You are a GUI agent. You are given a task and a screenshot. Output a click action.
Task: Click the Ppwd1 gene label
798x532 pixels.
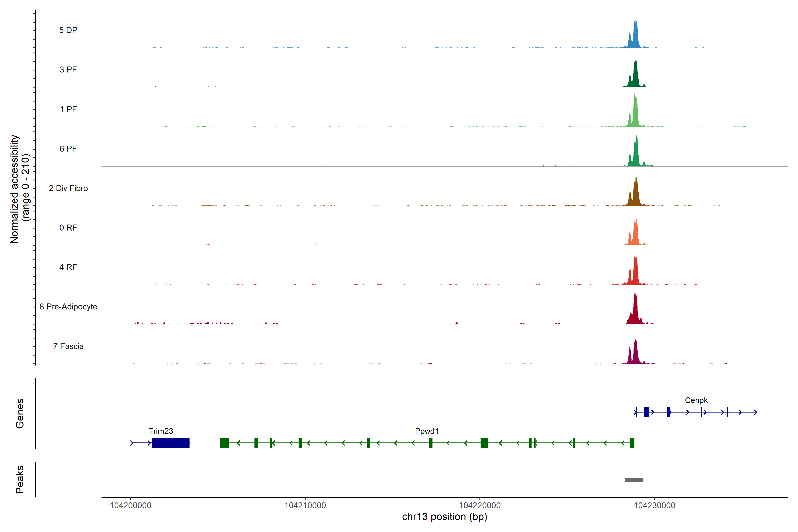[426, 431]
